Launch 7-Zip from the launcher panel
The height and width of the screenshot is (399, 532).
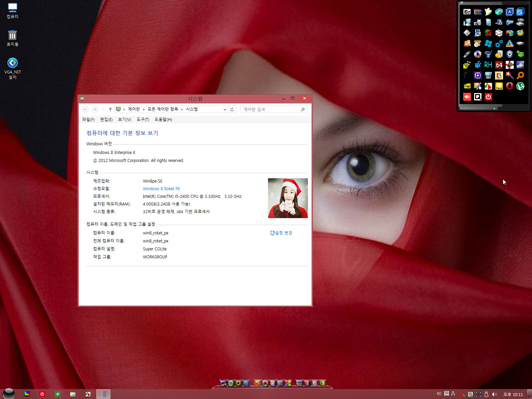[467, 12]
